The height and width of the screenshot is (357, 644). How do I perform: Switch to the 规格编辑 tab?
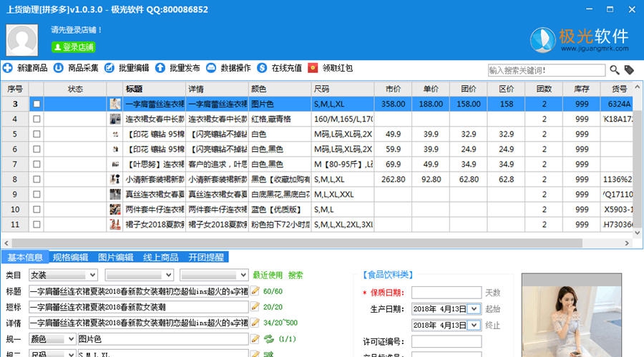70,258
